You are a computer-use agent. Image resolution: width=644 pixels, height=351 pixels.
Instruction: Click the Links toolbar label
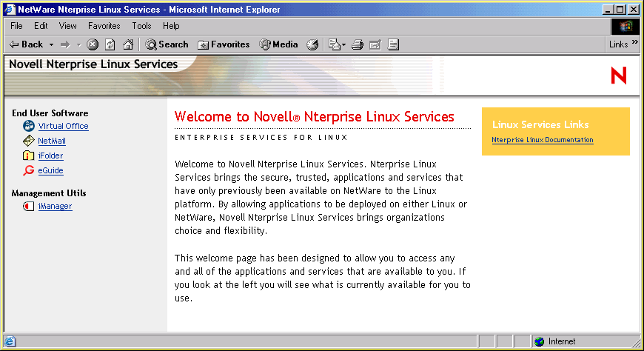(618, 44)
